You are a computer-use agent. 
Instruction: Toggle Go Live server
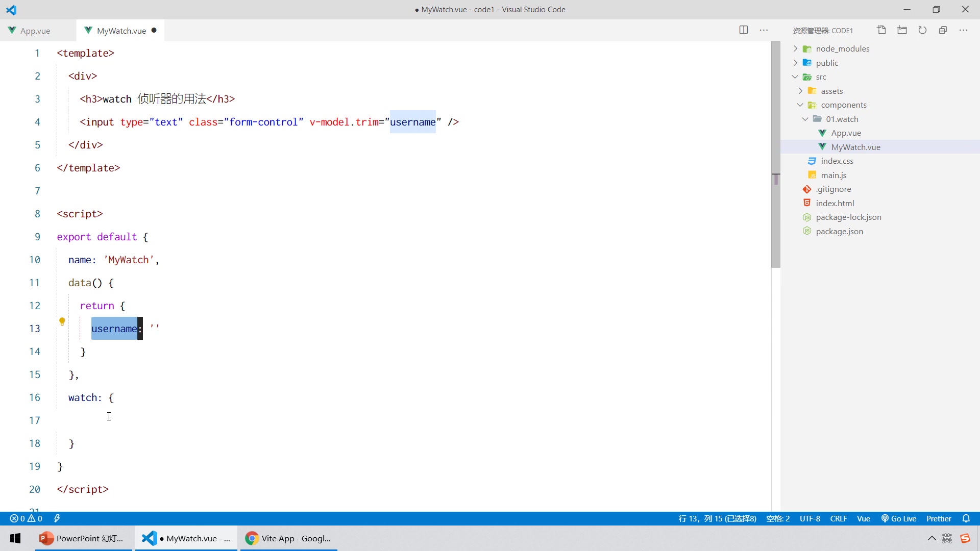[x=899, y=518]
